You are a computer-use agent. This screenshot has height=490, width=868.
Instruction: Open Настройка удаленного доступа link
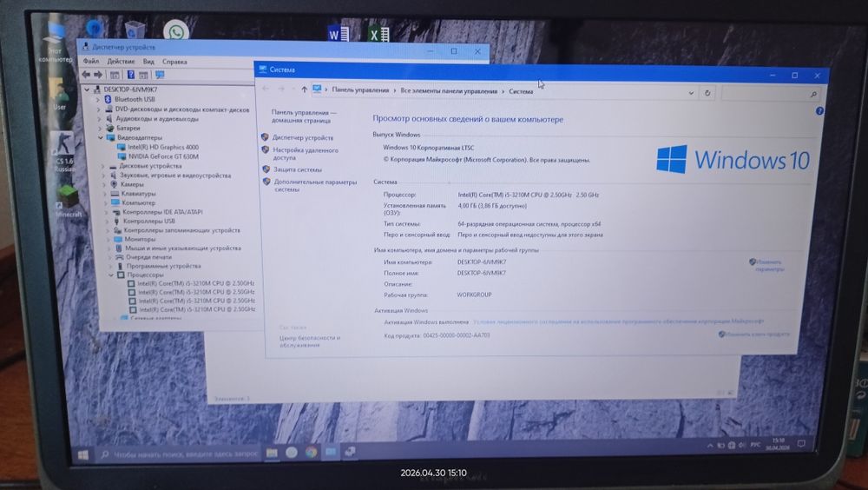pos(305,154)
